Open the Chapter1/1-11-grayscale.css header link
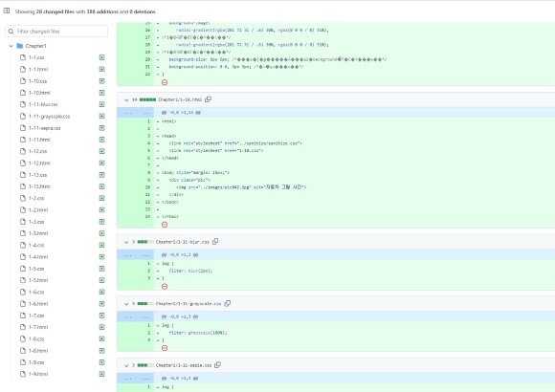The width and height of the screenshot is (555, 392). pyautogui.click(x=189, y=304)
